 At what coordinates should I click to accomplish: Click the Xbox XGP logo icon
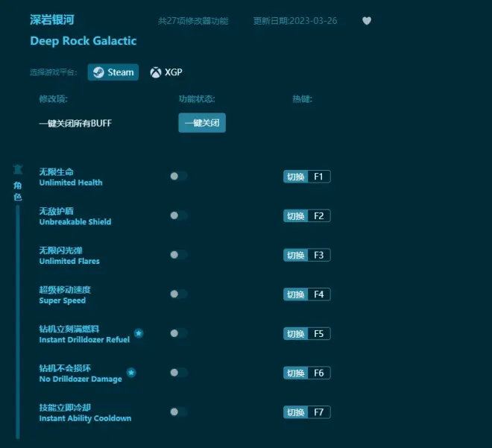point(155,72)
